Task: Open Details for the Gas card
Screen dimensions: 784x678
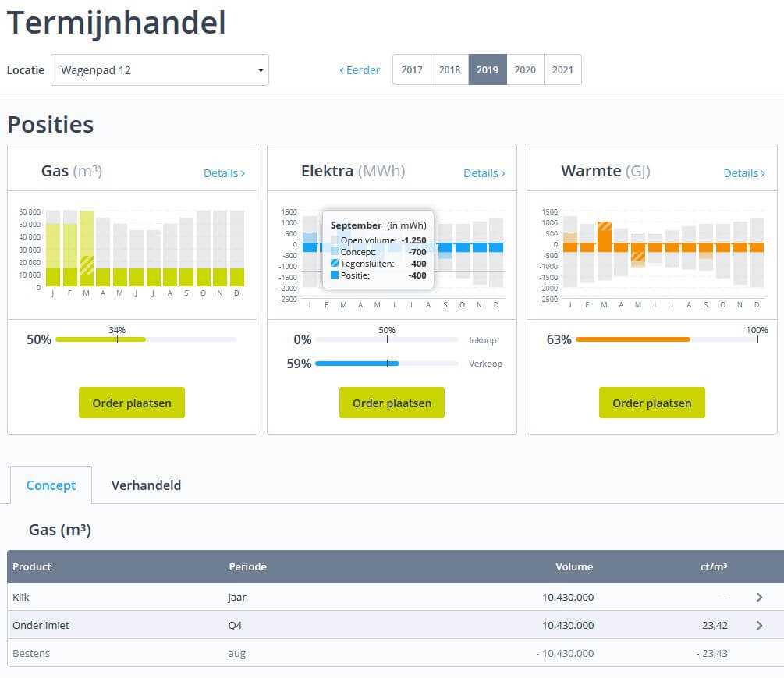Action: (224, 173)
